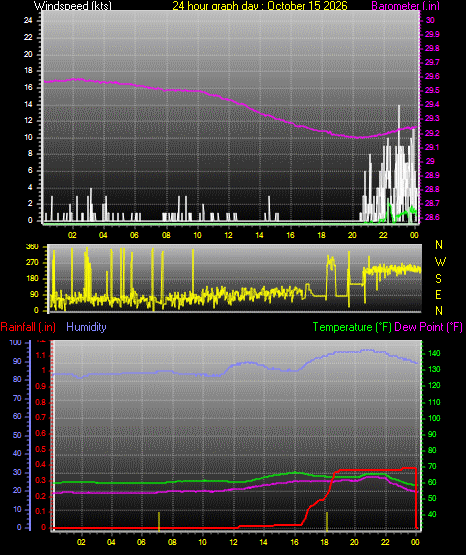Click the "24" windspeed axis value
The width and height of the screenshot is (466, 555).
coord(28,21)
